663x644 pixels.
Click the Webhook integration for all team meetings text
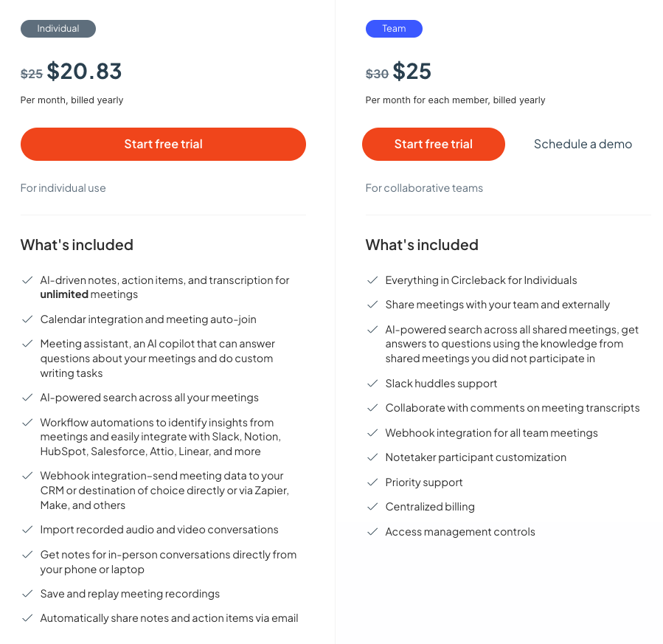coord(491,433)
